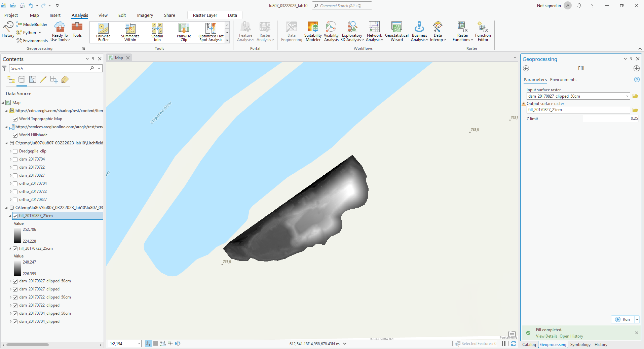Select the Pairwise Clip tool
Screen dimensions: 644x349
click(x=184, y=32)
